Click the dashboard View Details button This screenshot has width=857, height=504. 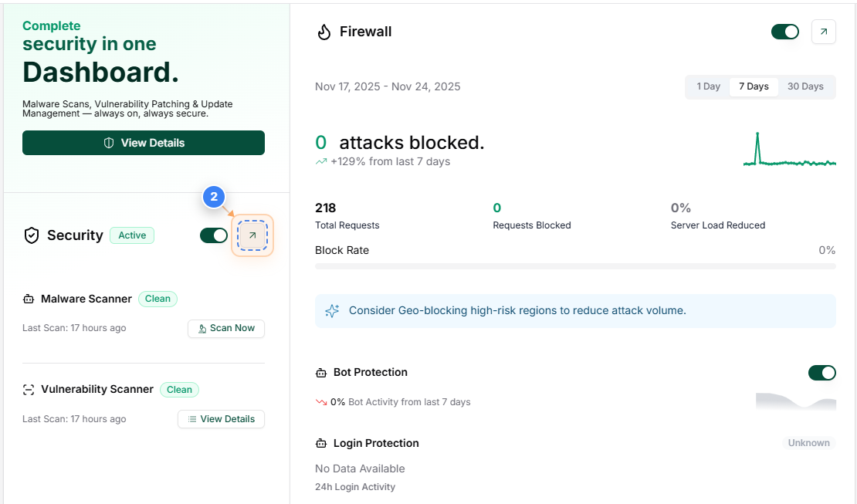click(144, 143)
